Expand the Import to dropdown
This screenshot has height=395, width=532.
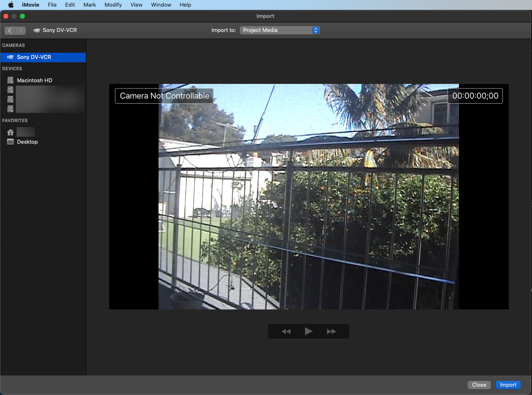[280, 30]
